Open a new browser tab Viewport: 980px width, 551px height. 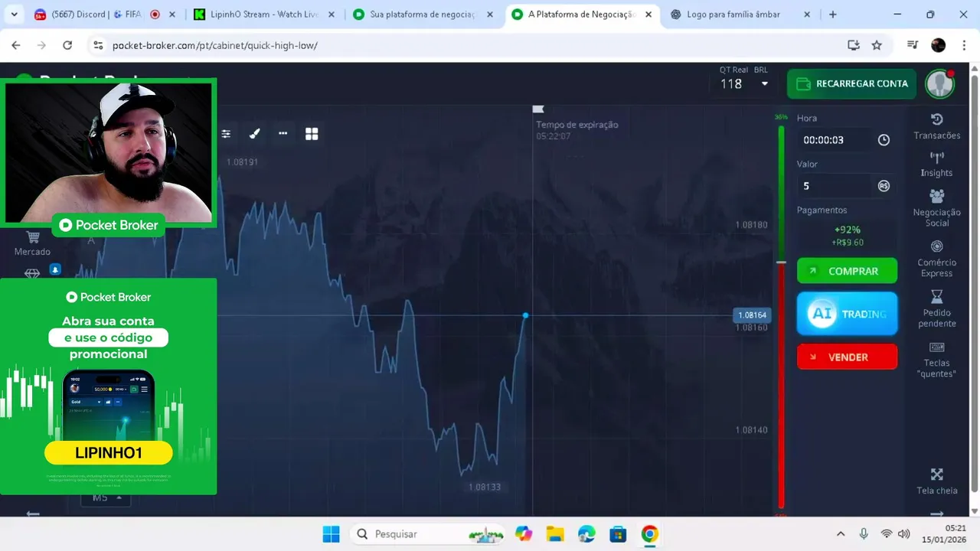pos(833,15)
